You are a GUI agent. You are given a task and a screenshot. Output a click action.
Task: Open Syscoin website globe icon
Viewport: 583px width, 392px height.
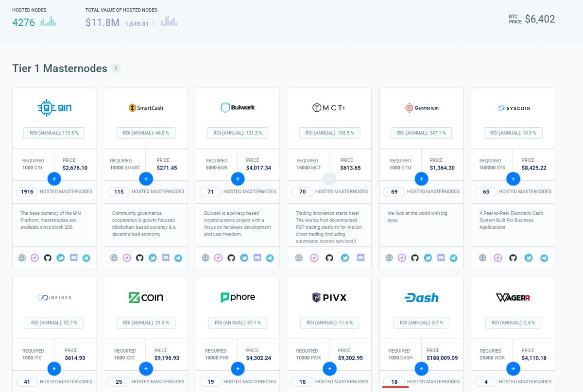pyautogui.click(x=482, y=258)
